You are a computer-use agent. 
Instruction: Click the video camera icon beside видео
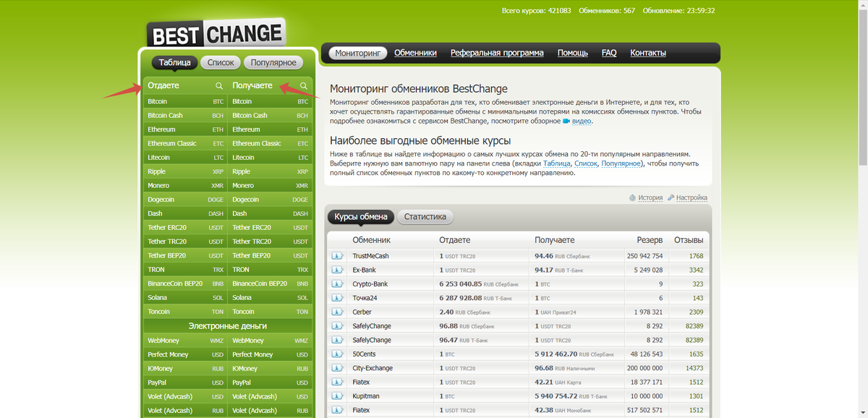[x=566, y=121]
